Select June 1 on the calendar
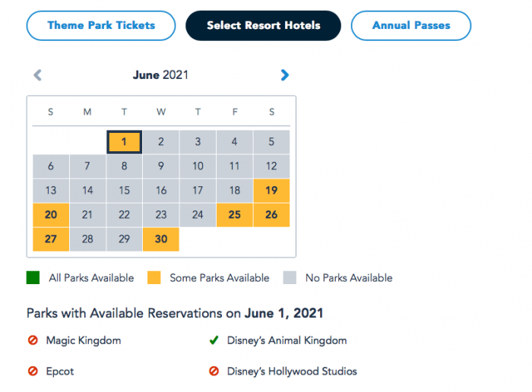The width and height of the screenshot is (532, 392). tap(124, 141)
